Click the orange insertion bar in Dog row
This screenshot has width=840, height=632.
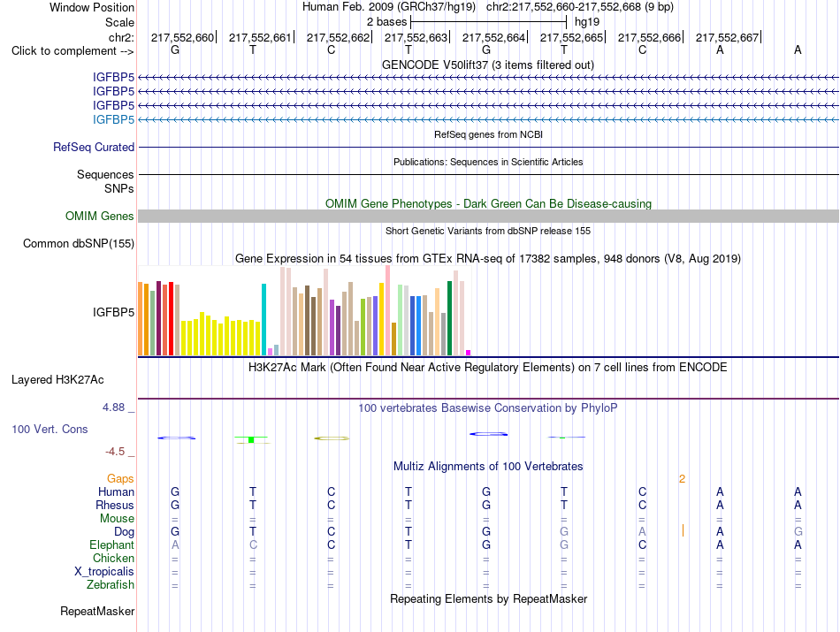(x=683, y=530)
